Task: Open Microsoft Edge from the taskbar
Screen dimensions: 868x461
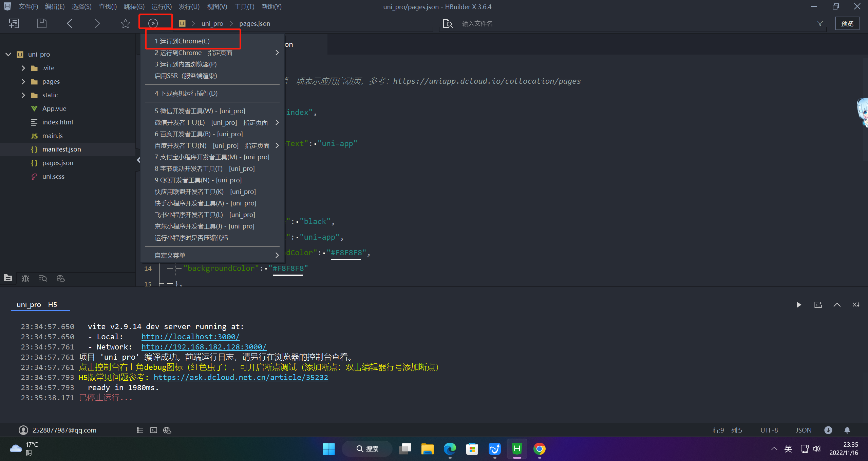Action: tap(450, 449)
